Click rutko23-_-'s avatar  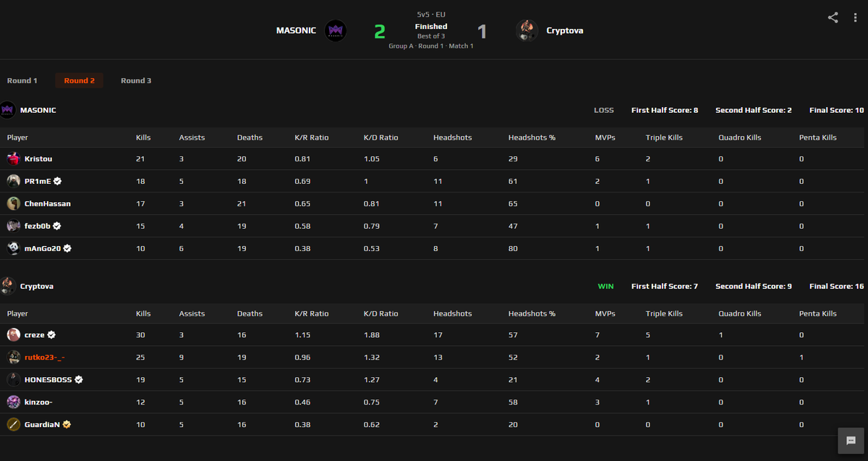[x=14, y=357]
